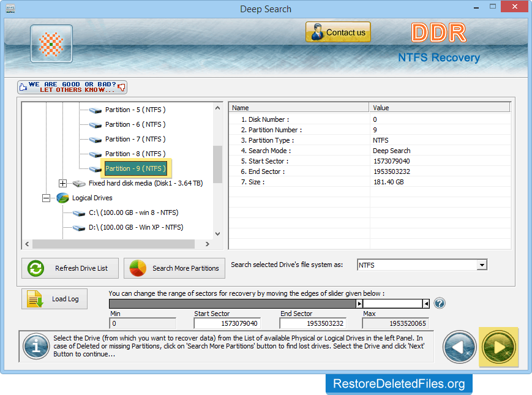Click the '181.40 GB' size value
The width and height of the screenshot is (532, 395).
pos(389,182)
